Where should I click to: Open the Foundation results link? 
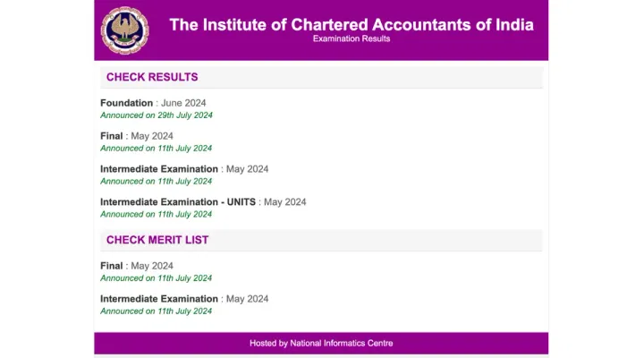pos(126,103)
